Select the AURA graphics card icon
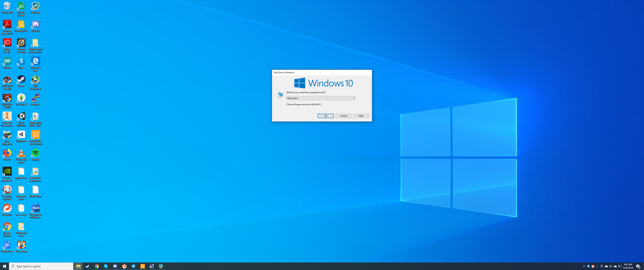The width and height of the screenshot is (644, 270). pos(7,101)
